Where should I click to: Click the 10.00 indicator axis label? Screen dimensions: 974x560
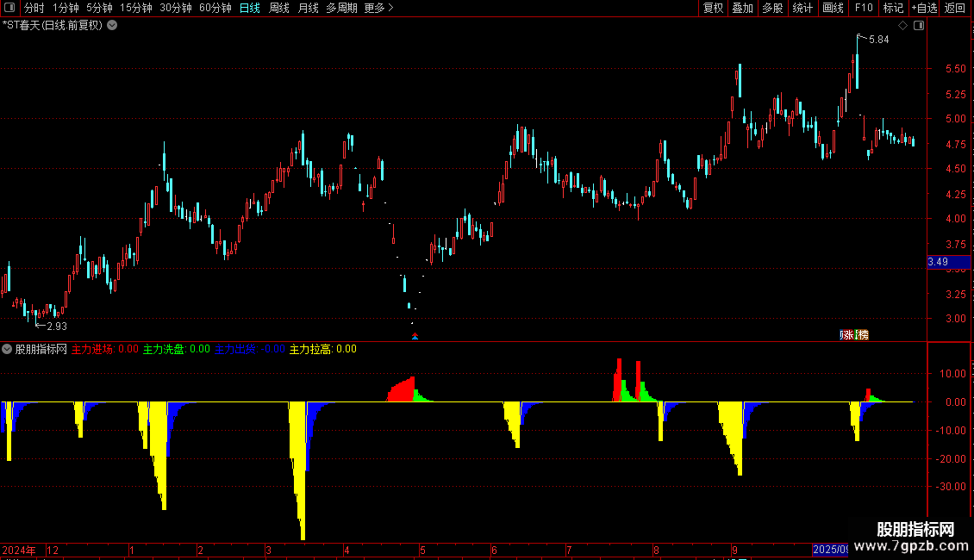point(952,374)
